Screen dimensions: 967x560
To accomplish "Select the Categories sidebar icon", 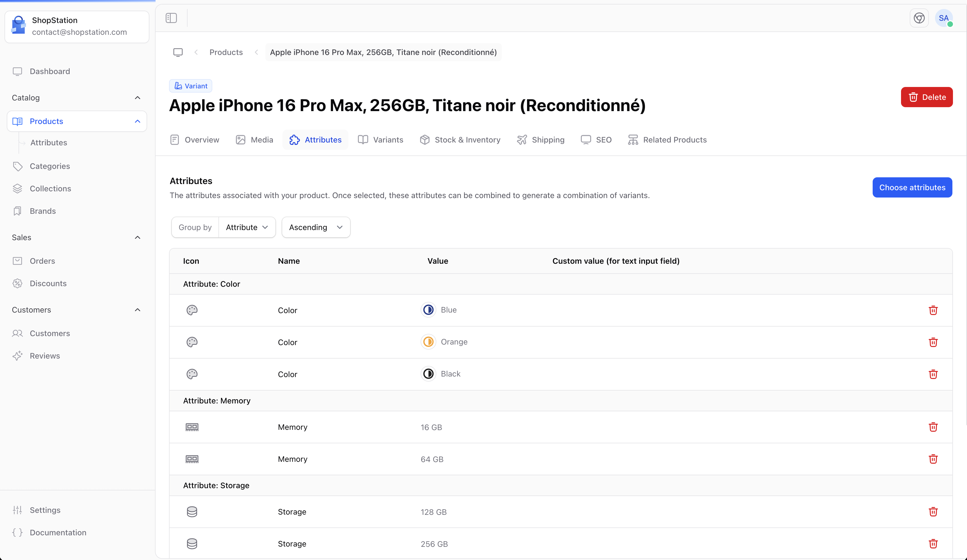I will click(x=18, y=166).
